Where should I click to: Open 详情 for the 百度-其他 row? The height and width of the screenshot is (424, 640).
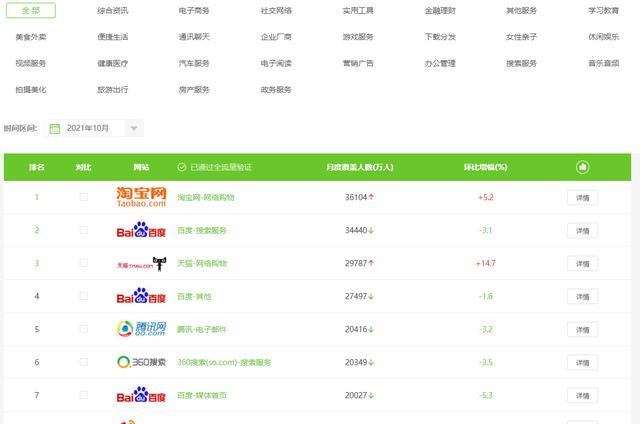582,297
